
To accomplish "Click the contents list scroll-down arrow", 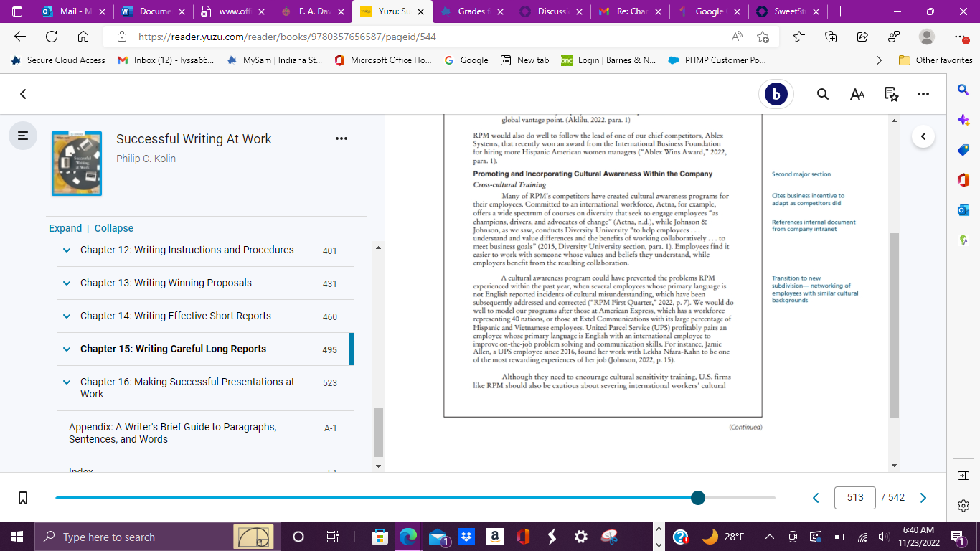I will [378, 466].
